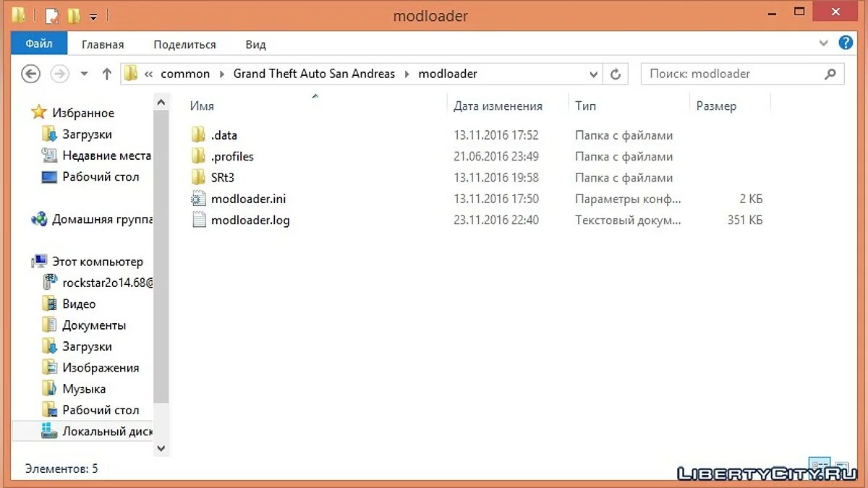This screenshot has height=488, width=868.
Task: Click the modloader.log file name
Action: click(250, 220)
